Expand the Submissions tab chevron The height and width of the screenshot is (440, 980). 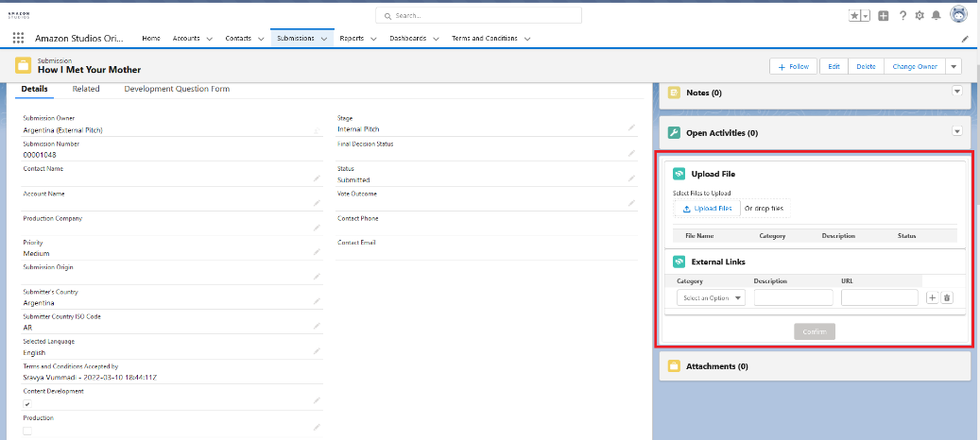pyautogui.click(x=324, y=39)
